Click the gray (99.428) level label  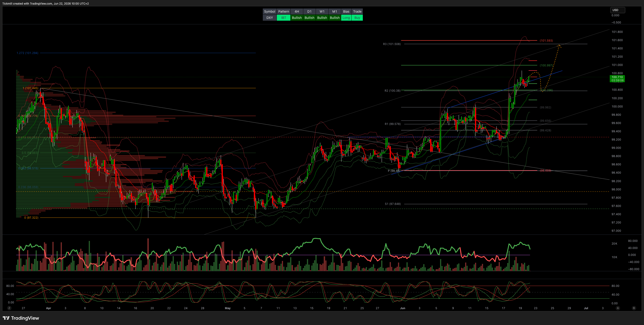pyautogui.click(x=545, y=130)
